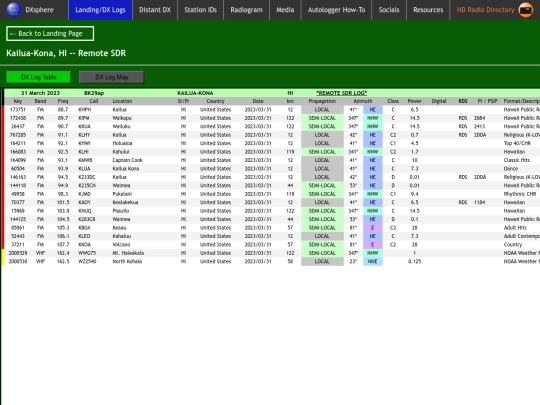
Task: Go to the Socials tab
Action: [389, 10]
